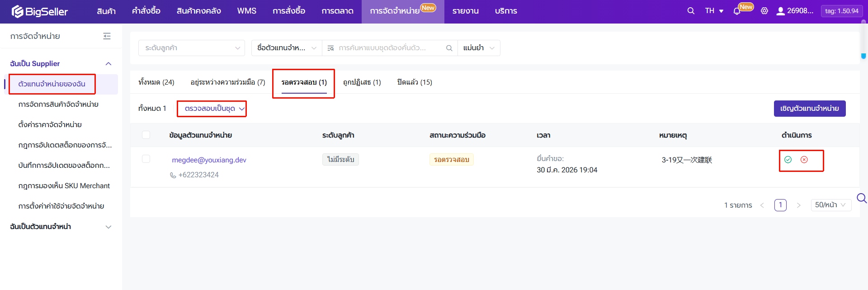Approve the reseller request with green check icon

pyautogui.click(x=788, y=160)
